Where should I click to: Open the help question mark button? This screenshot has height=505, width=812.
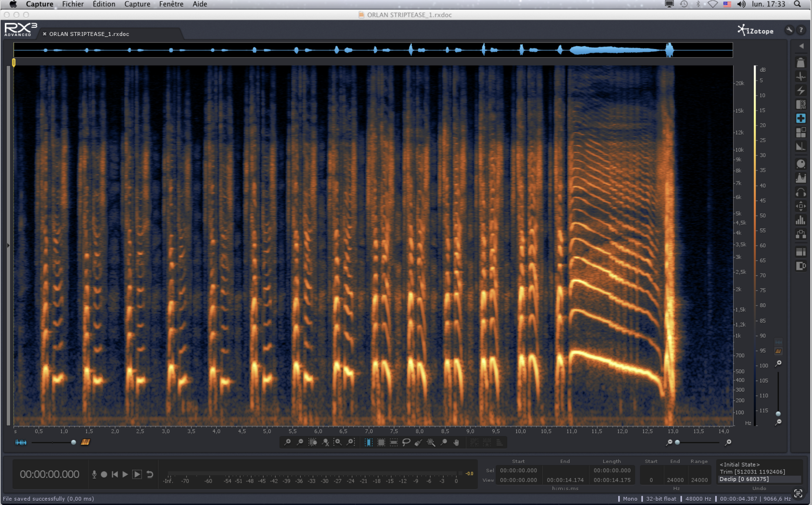coord(801,30)
